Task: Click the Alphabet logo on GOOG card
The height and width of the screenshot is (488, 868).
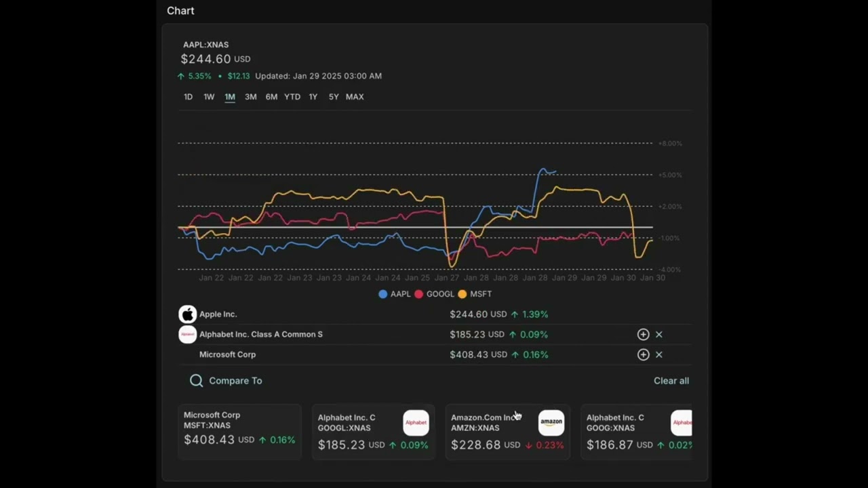Action: click(x=682, y=422)
